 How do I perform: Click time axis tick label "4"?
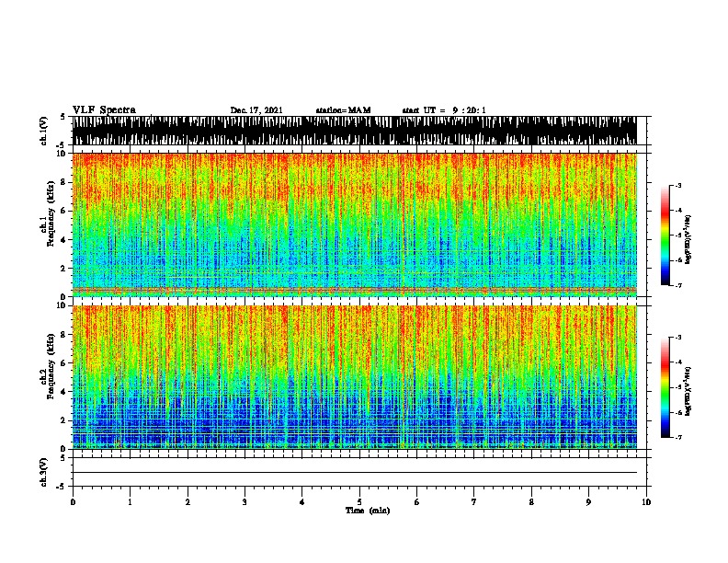[302, 502]
